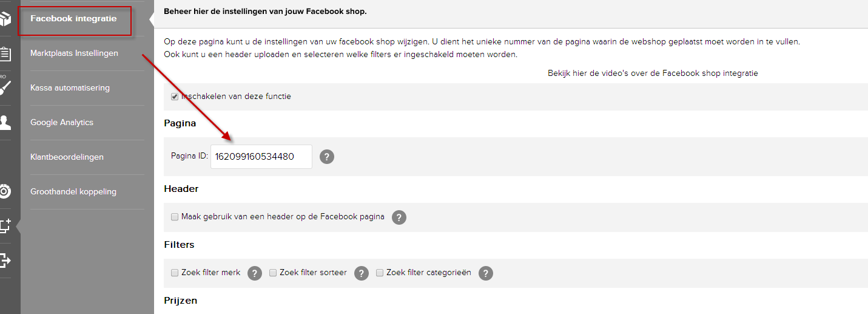This screenshot has width=868, height=314.
Task: Open the apps/plus extensions icon
Action: (5, 227)
